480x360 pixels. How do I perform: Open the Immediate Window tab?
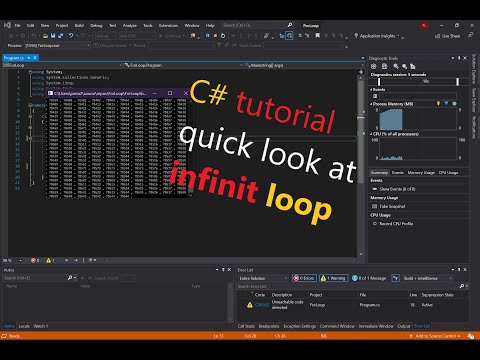click(376, 326)
